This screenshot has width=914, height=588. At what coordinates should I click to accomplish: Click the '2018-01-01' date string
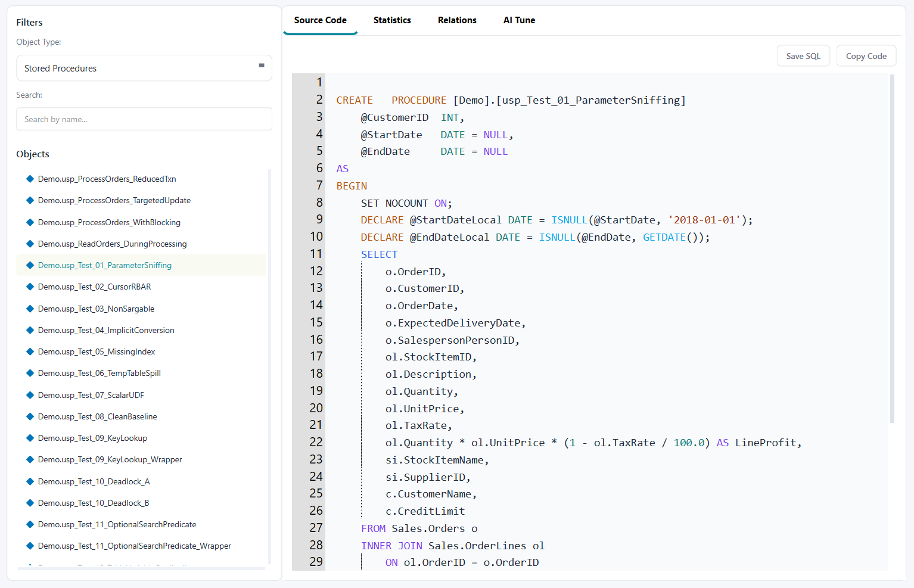click(704, 220)
